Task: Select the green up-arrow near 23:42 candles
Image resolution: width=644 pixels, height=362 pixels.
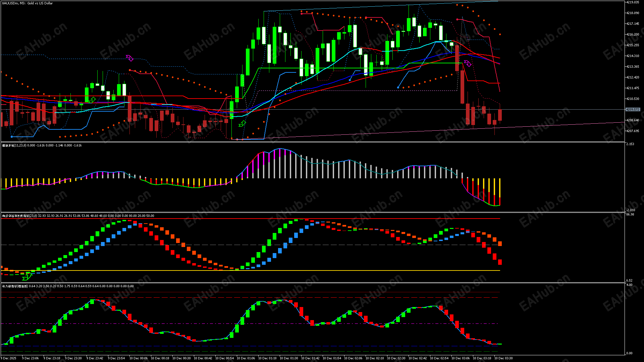Action: pos(92,100)
